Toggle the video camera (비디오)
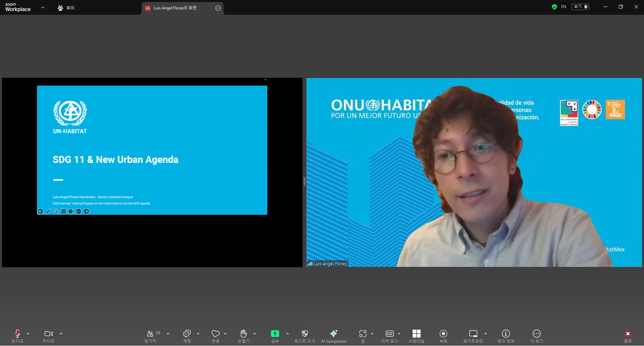Image resolution: width=644 pixels, height=346 pixels. pyautogui.click(x=49, y=336)
